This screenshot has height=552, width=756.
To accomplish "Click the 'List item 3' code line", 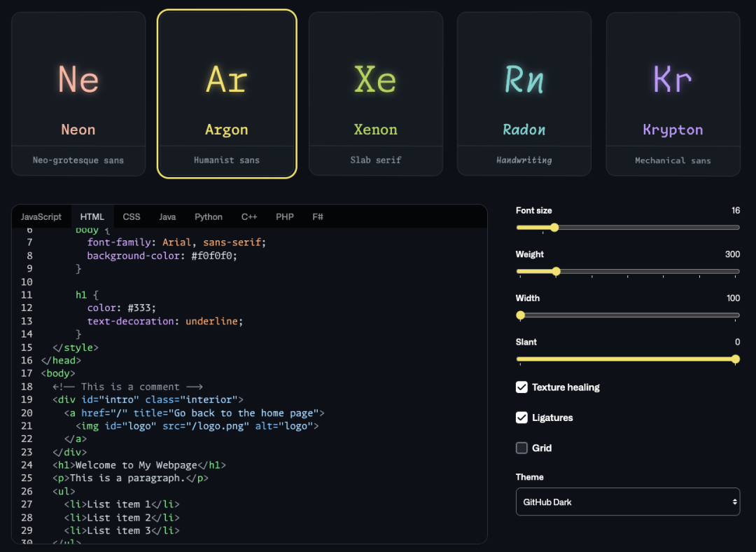I will coord(122,531).
